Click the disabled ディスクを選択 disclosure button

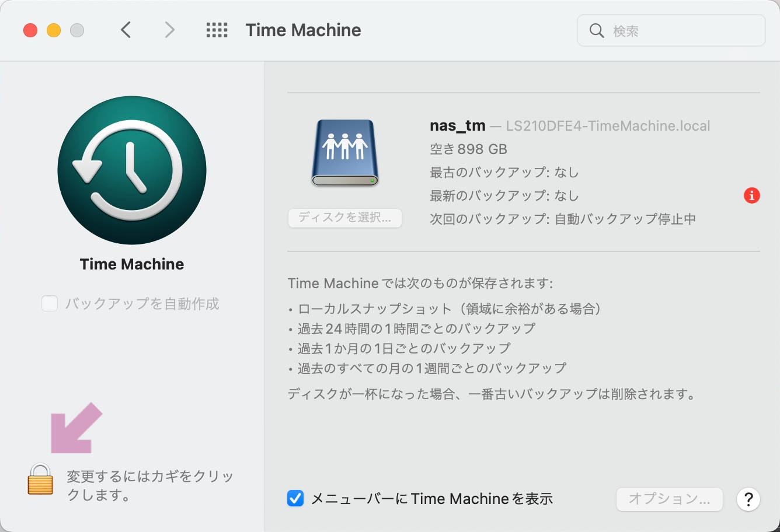344,218
